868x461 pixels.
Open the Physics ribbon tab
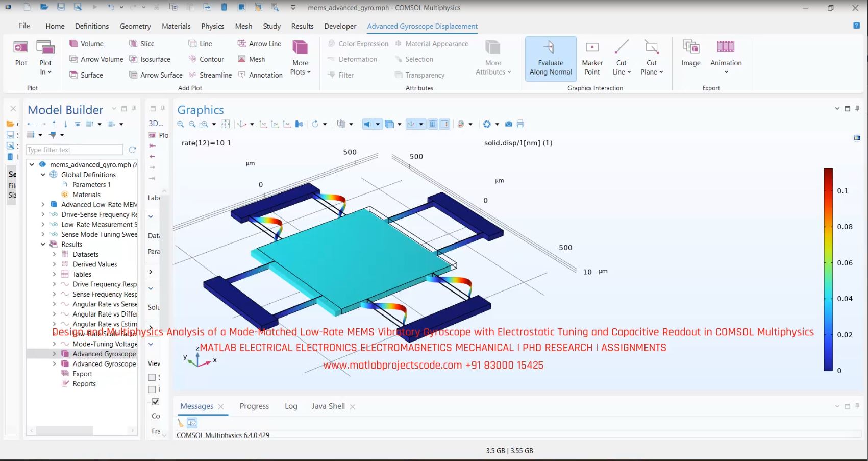pos(212,26)
